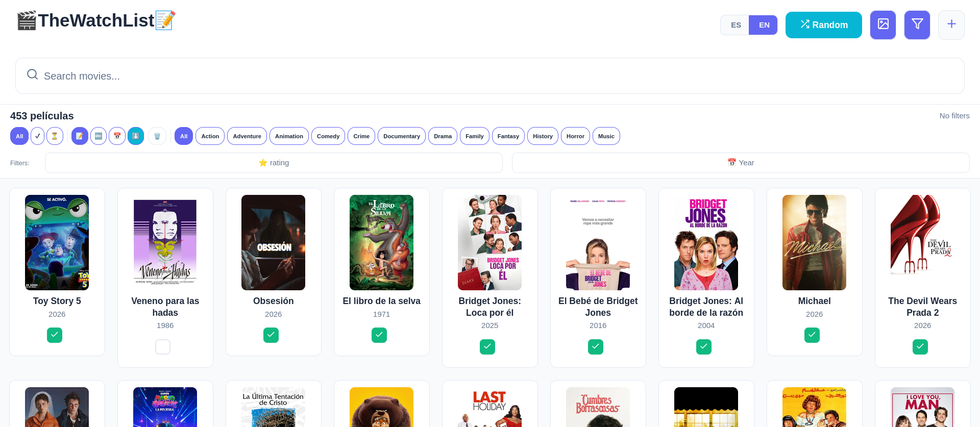Click the plus icon to add movie
980x427 pixels.
click(951, 24)
